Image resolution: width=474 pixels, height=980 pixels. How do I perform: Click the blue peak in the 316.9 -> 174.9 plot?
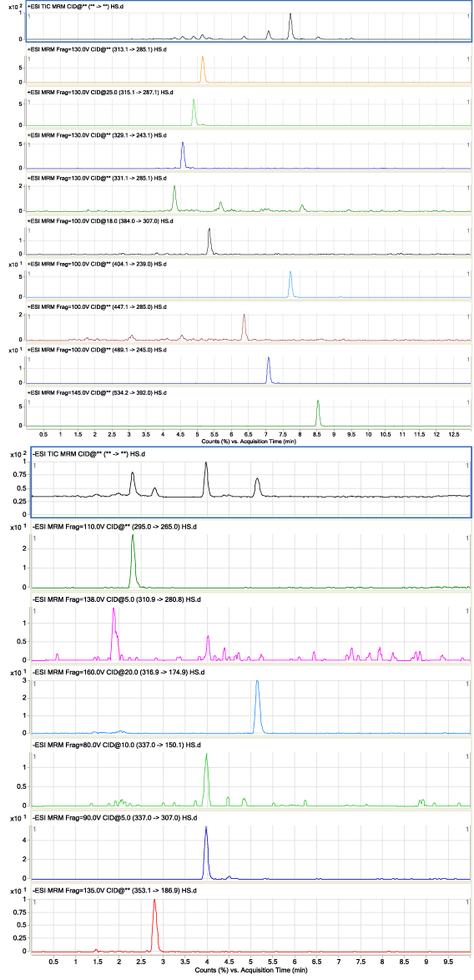[x=257, y=706]
